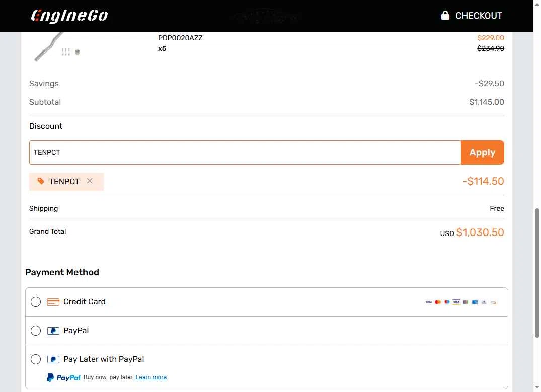Focus the discount code input field

[x=245, y=152]
